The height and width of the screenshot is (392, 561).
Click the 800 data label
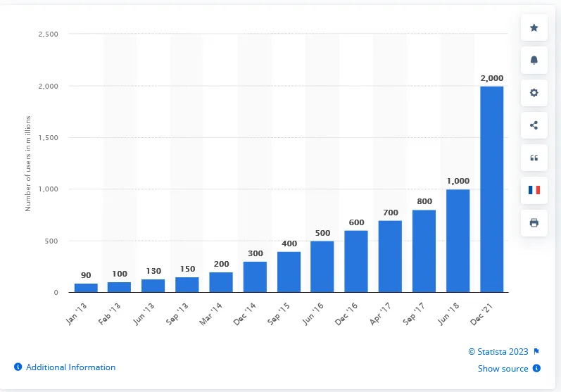[x=424, y=201]
